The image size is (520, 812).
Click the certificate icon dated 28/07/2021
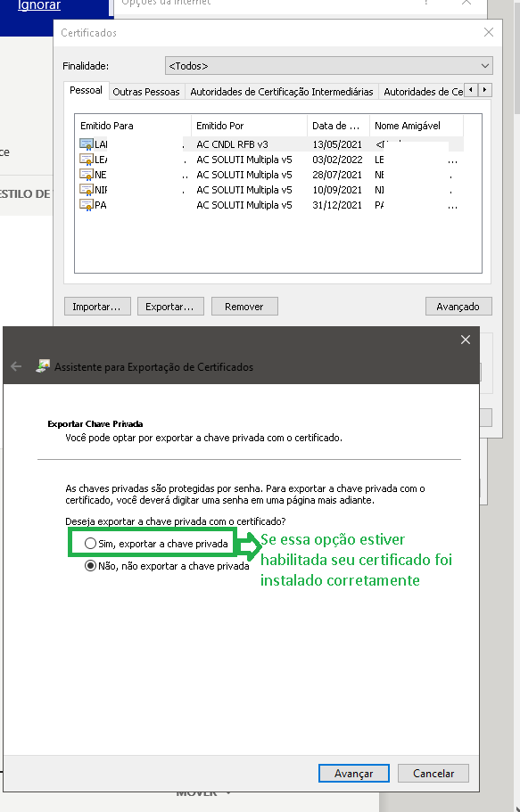86,175
